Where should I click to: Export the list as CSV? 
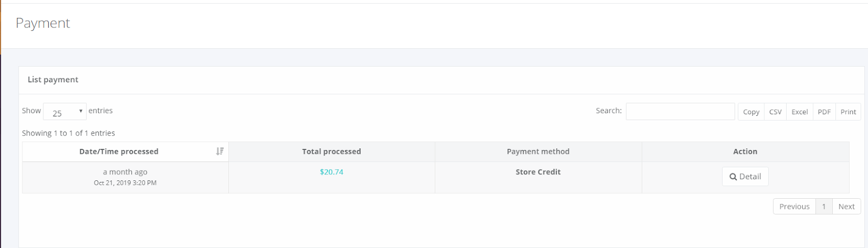click(x=775, y=112)
